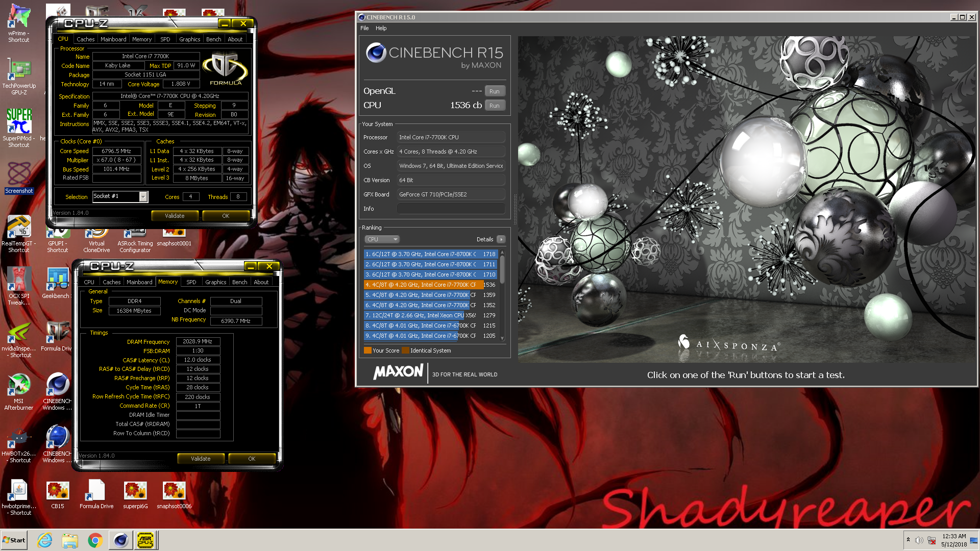Open Socket #1 selection dropdown in CPU-Z
Screen dimensions: 980x551
click(x=143, y=196)
